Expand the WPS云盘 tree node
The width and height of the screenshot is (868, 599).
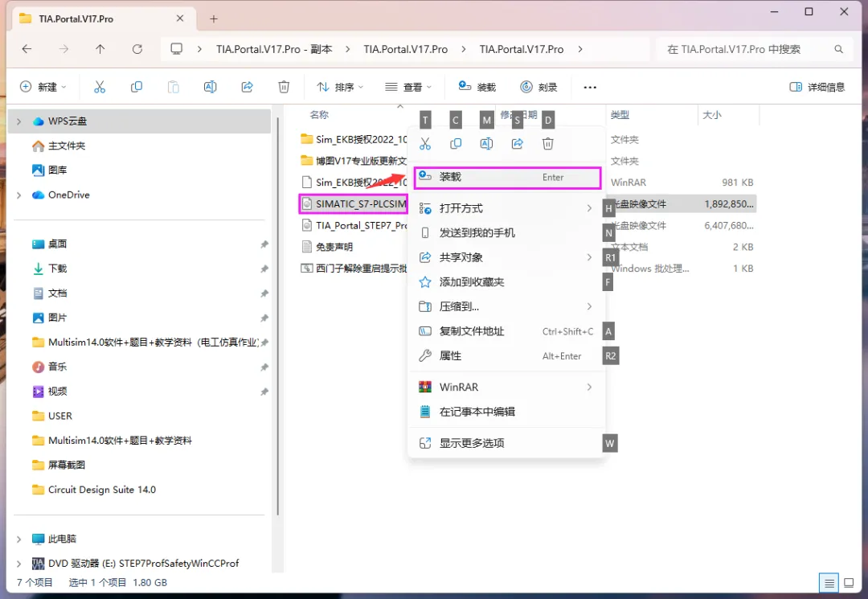click(x=18, y=121)
